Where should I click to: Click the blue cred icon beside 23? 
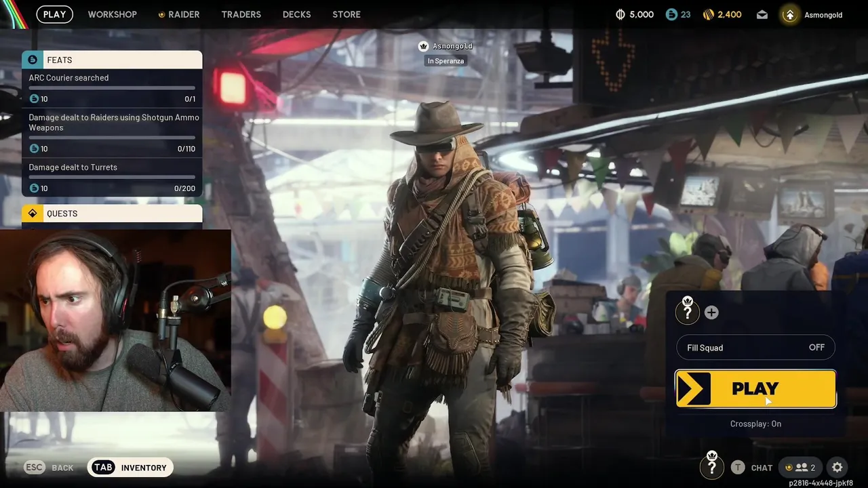point(671,14)
